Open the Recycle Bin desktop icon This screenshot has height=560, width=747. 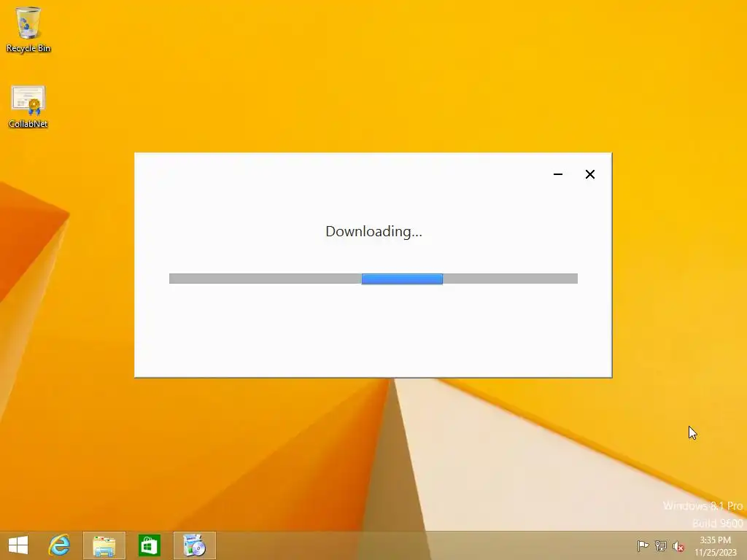pos(28,29)
